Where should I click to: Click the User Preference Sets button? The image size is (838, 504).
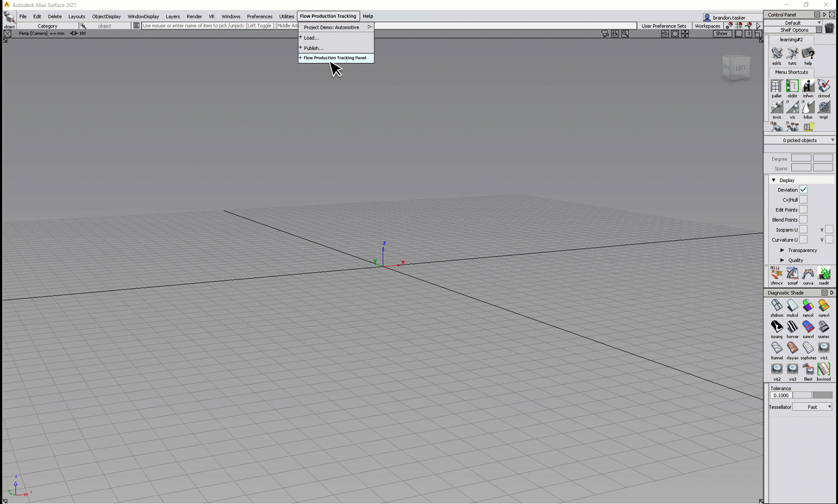664,26
